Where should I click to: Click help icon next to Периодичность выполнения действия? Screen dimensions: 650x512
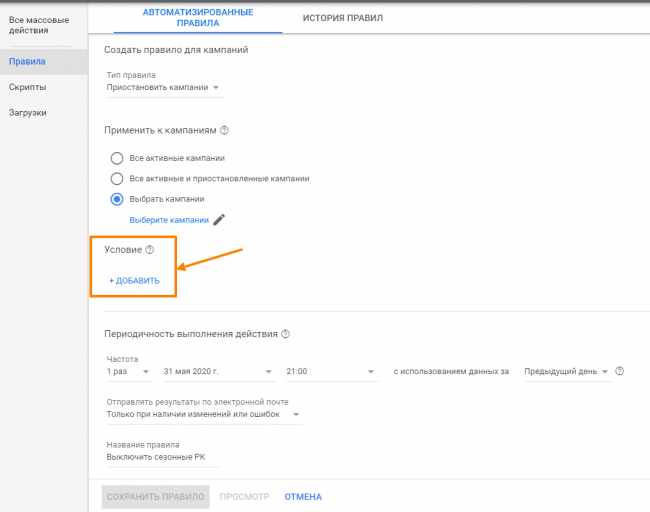pyautogui.click(x=286, y=334)
